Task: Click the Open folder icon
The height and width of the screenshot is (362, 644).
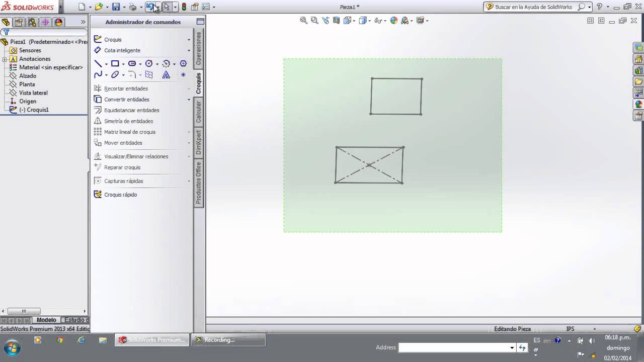Action: coord(99,7)
